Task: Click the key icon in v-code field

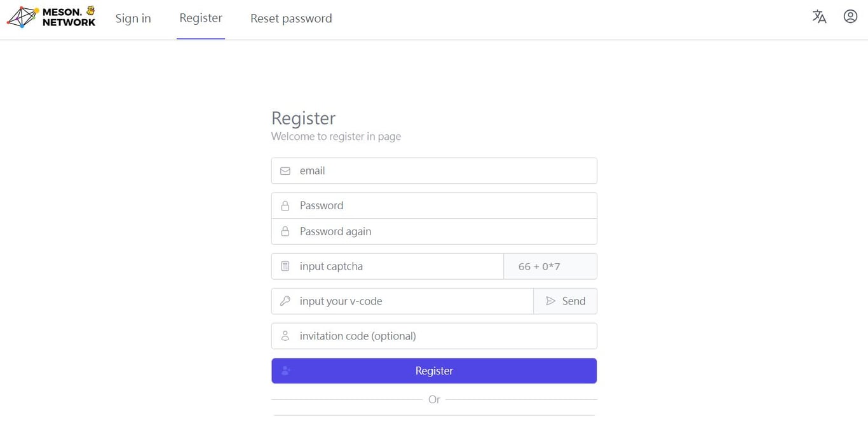Action: (285, 301)
